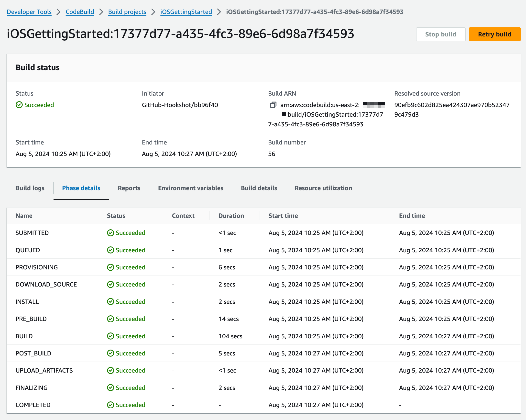
Task: Open the Environment variables tab
Action: [x=191, y=188]
